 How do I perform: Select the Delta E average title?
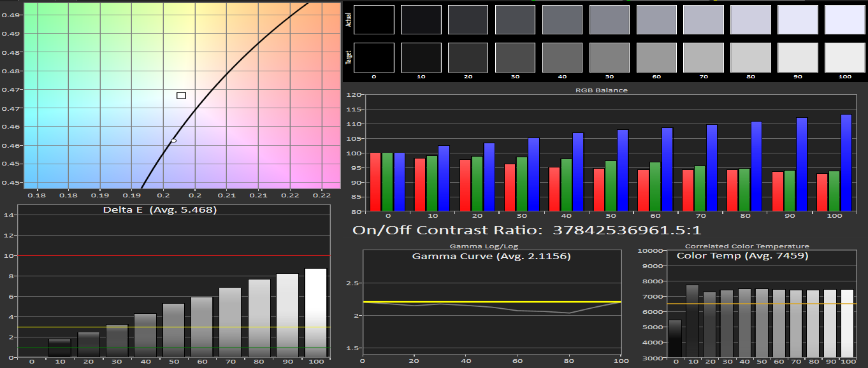point(159,209)
